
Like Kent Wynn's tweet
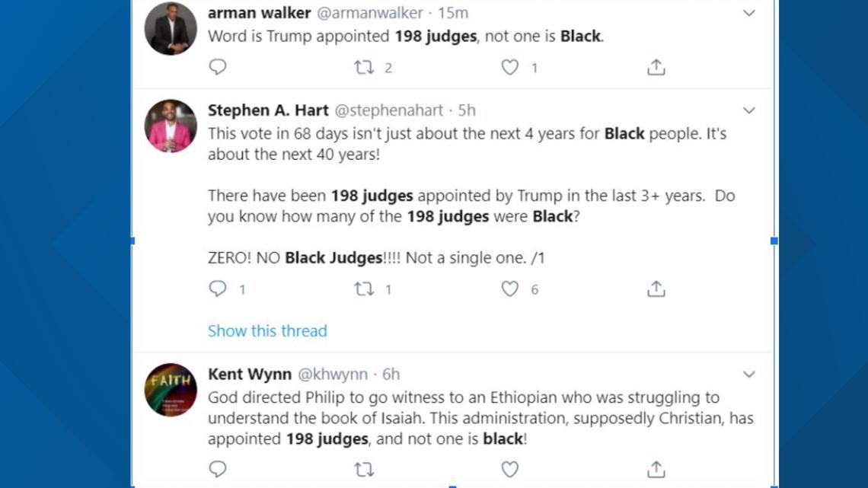(510, 470)
